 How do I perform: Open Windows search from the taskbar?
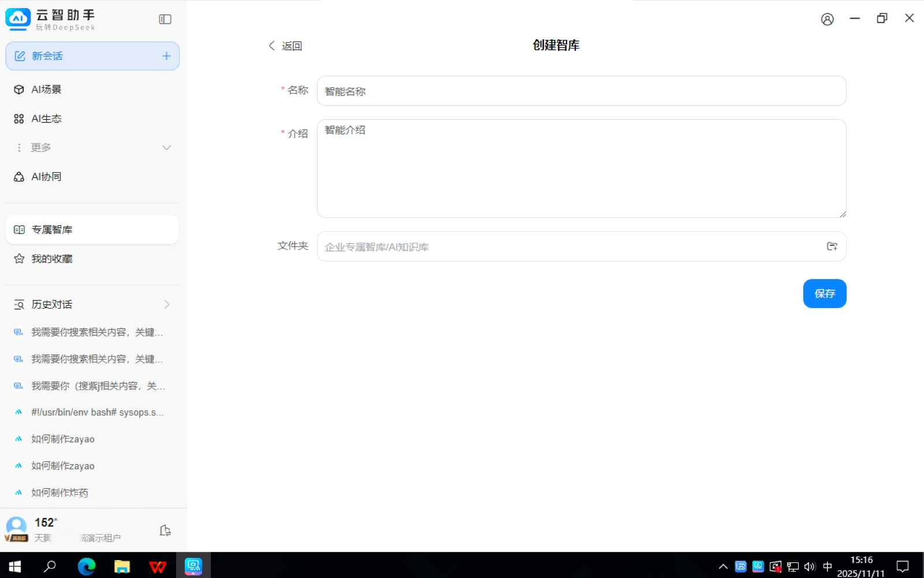[50, 566]
